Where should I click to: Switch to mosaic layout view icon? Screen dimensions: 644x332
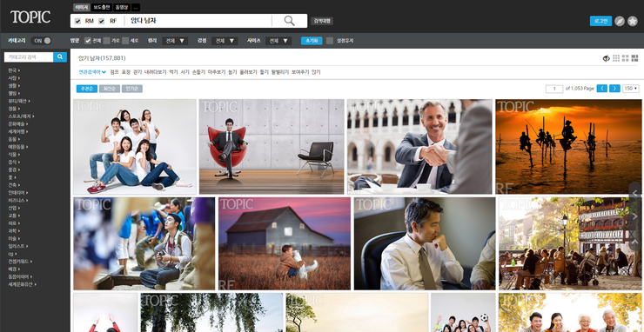[635, 58]
